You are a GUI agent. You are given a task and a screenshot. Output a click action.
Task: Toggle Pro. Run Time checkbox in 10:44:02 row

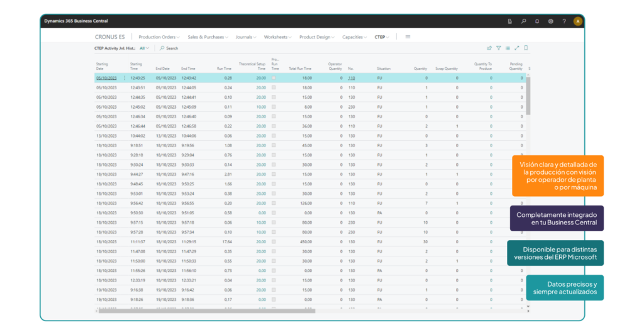point(274,136)
